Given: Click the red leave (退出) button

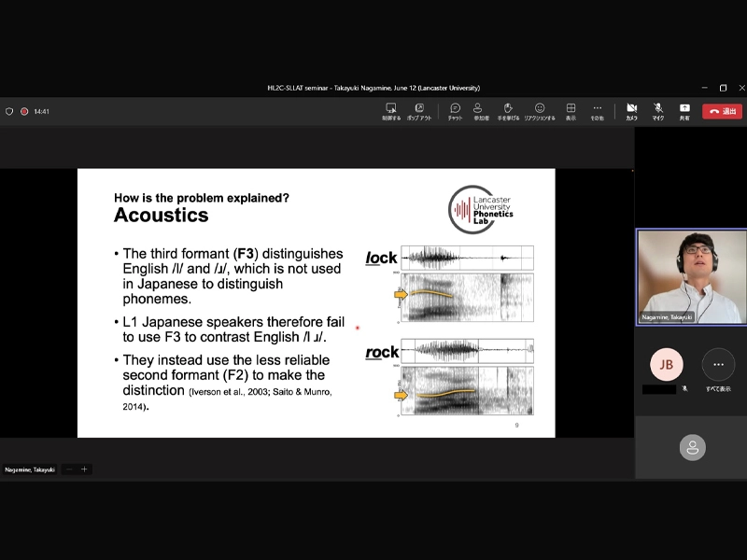Looking at the screenshot, I should 722,111.
